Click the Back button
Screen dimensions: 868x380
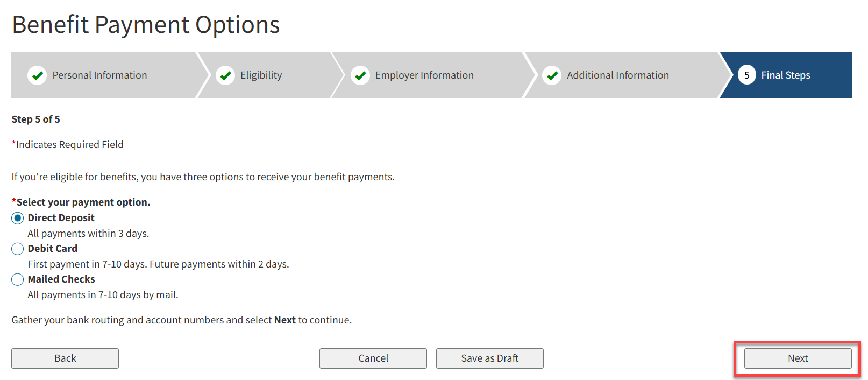coord(65,358)
